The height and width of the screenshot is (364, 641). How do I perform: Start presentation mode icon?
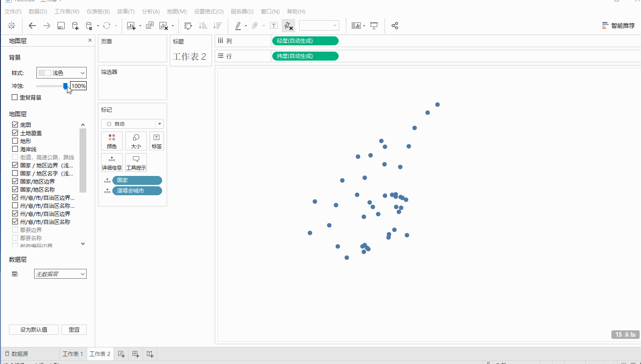[x=374, y=26]
